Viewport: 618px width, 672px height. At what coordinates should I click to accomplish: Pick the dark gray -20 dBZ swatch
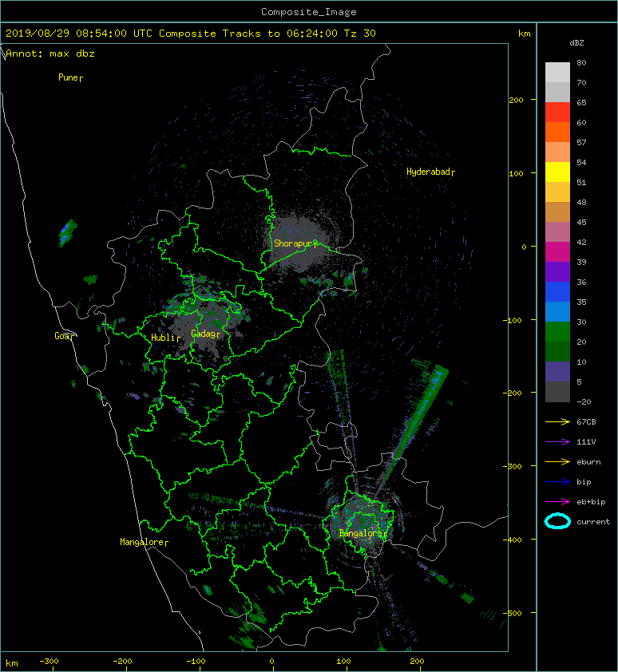pyautogui.click(x=557, y=392)
